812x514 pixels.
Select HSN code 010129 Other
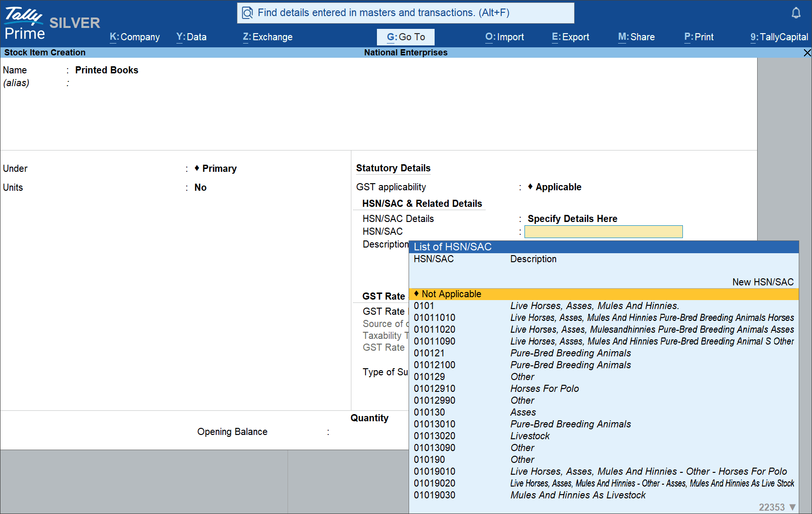[604, 377]
